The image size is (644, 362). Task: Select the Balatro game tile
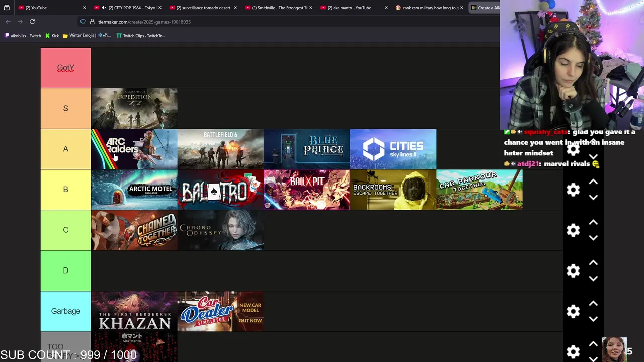click(220, 190)
